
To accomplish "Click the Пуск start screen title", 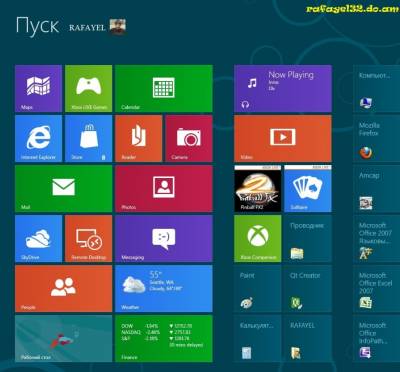I will (x=37, y=26).
